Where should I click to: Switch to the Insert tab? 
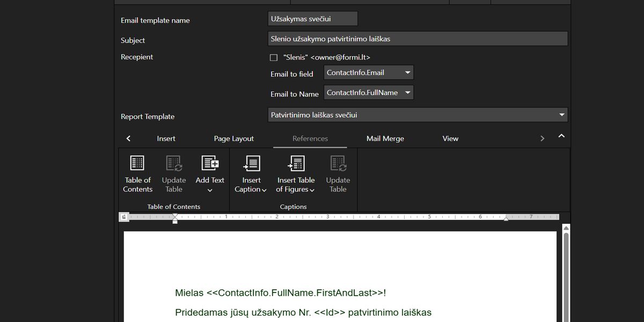[x=166, y=138]
